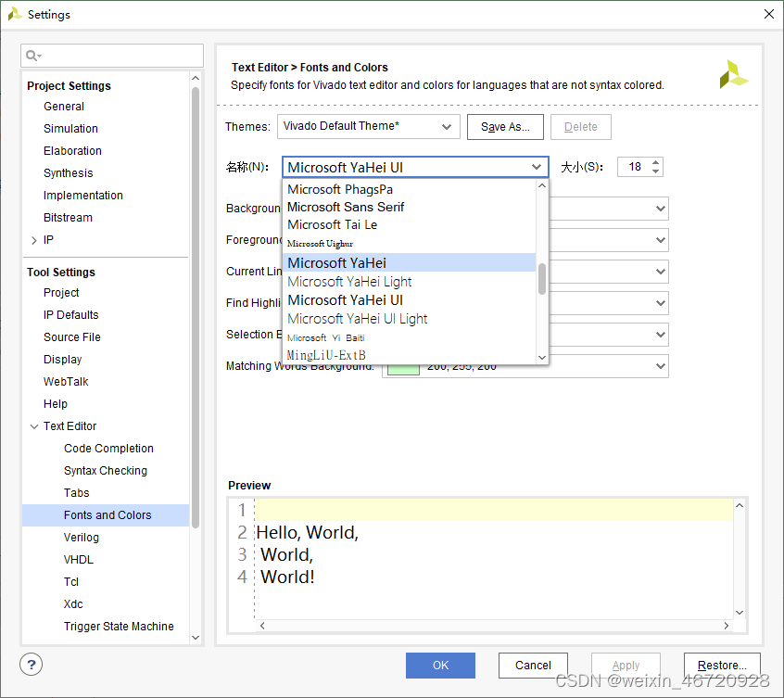
Task: Open Code Completion settings
Action: 108,449
